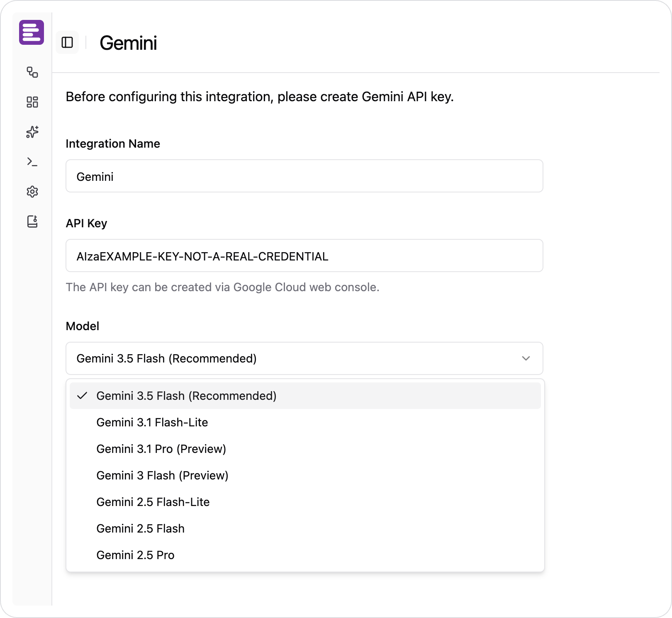
Task: Select Gemini 3.1 Pro (Preview) option
Action: click(x=305, y=449)
